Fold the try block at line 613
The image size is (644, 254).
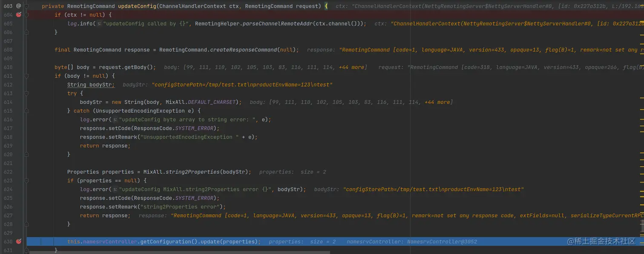pos(26,93)
